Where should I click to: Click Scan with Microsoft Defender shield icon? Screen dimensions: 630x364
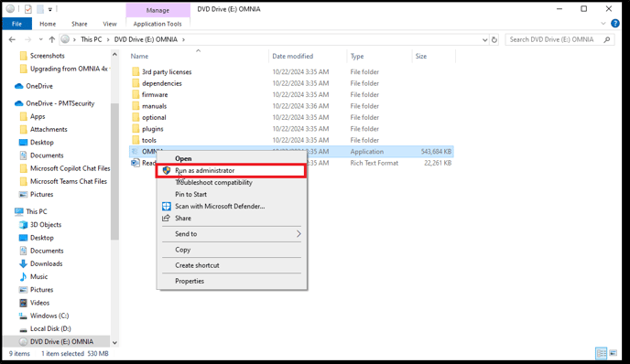pos(167,207)
